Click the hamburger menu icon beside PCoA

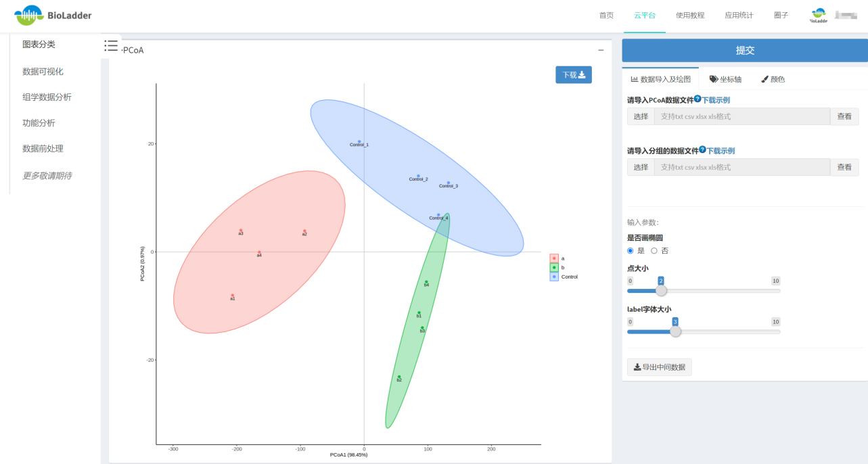[x=111, y=45]
